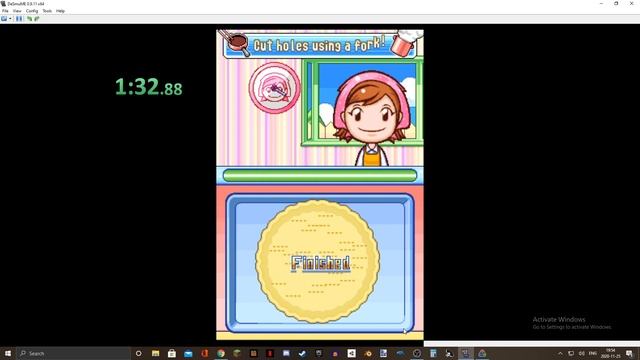
Task: Open Google Chrome from the taskbar
Action: 221,353
